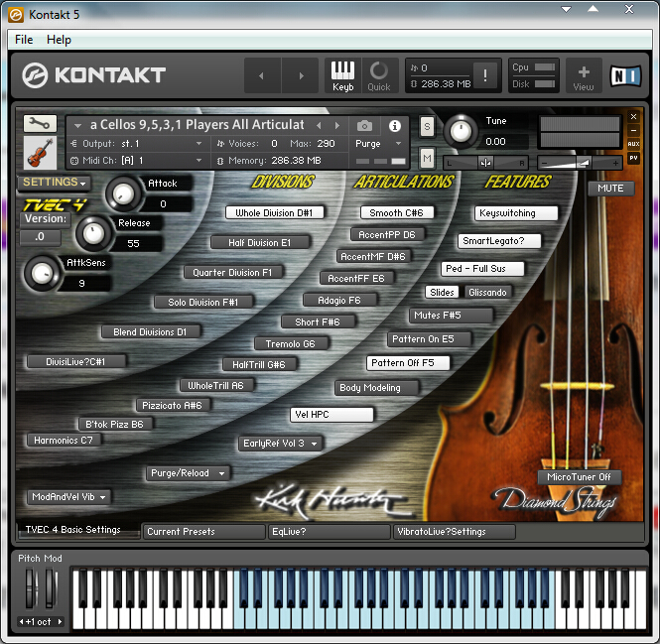This screenshot has width=660, height=644.
Task: Click the Max voices 290 value
Action: click(x=327, y=144)
